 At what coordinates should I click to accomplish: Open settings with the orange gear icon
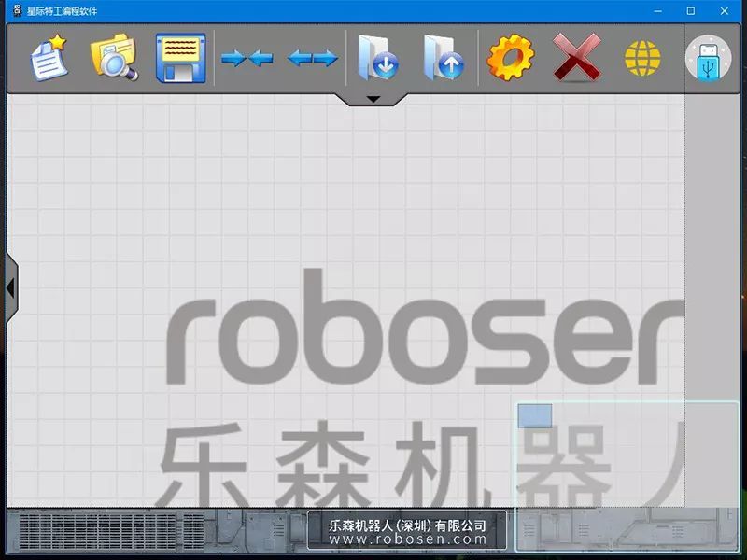[510, 57]
